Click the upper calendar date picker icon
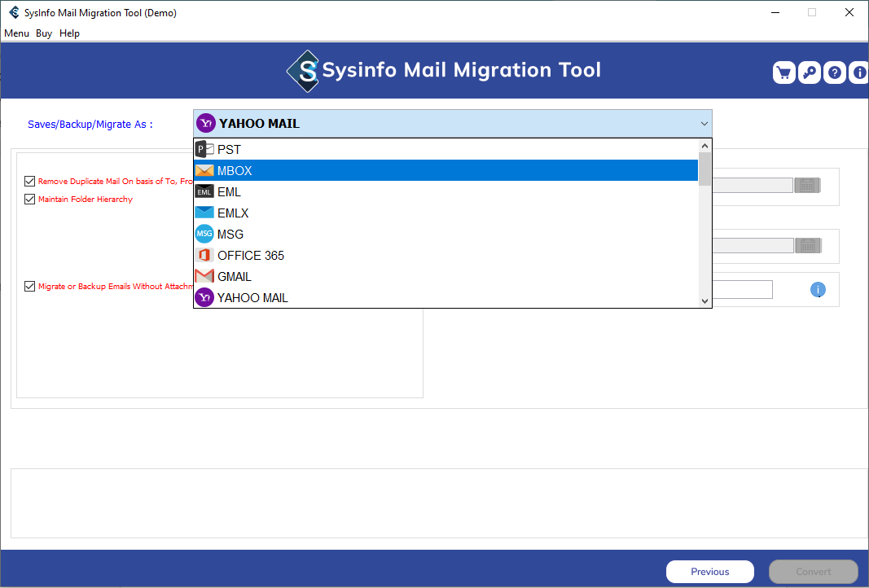Viewport: 869px width, 588px height. 807,186
